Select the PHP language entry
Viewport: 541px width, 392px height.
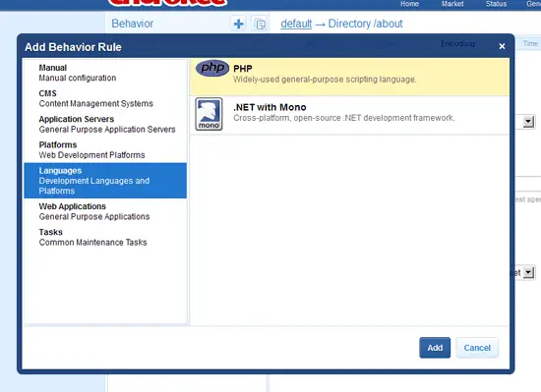click(x=349, y=77)
